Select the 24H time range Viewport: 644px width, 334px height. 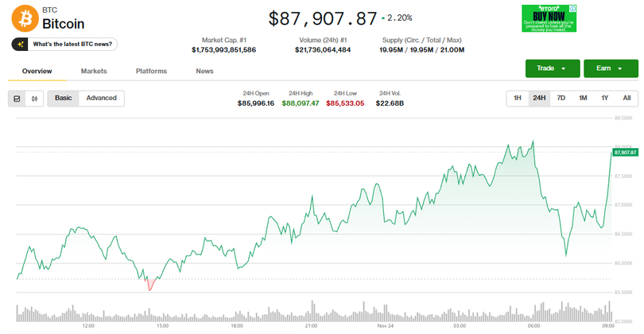point(539,99)
